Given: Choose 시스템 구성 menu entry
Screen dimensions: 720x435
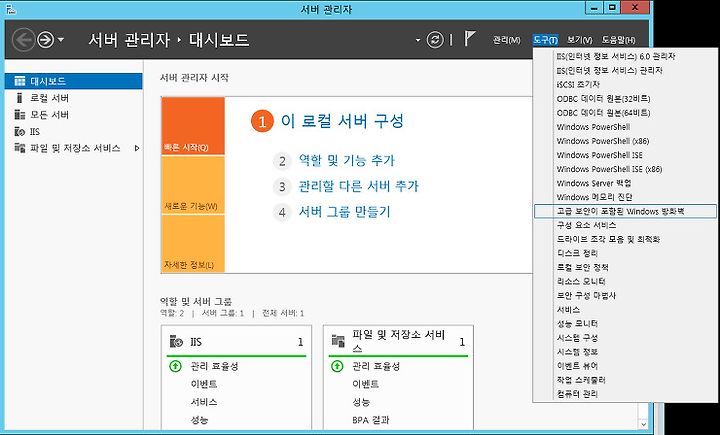Looking at the screenshot, I should 625,338.
